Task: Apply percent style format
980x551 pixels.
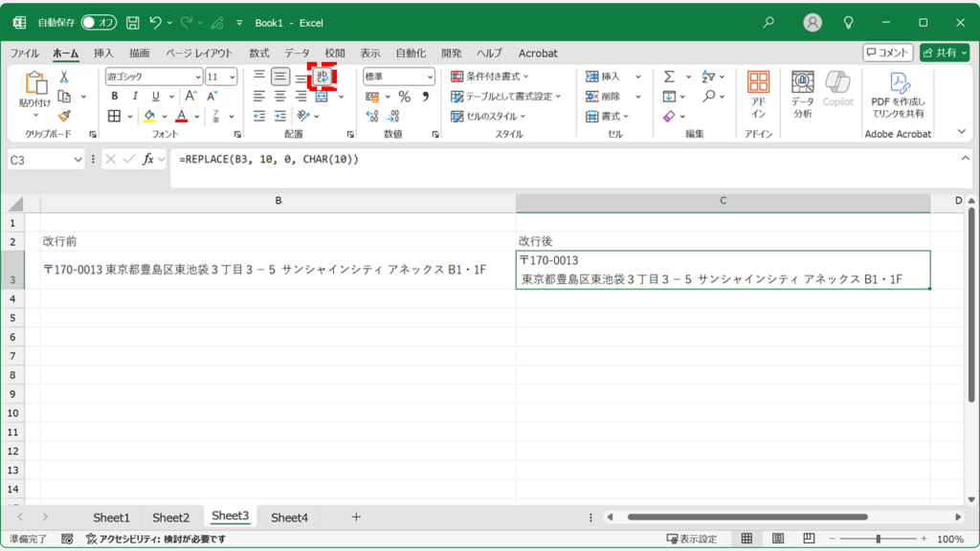Action: 405,97
